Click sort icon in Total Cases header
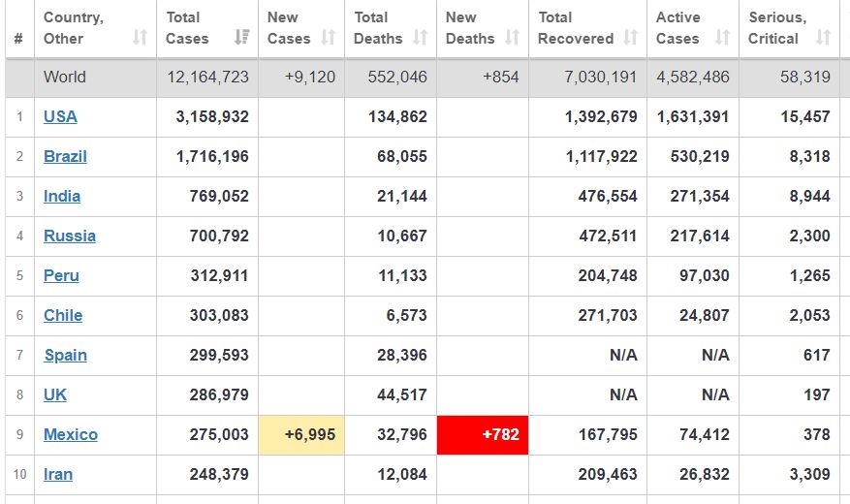The height and width of the screenshot is (504, 850). click(241, 38)
